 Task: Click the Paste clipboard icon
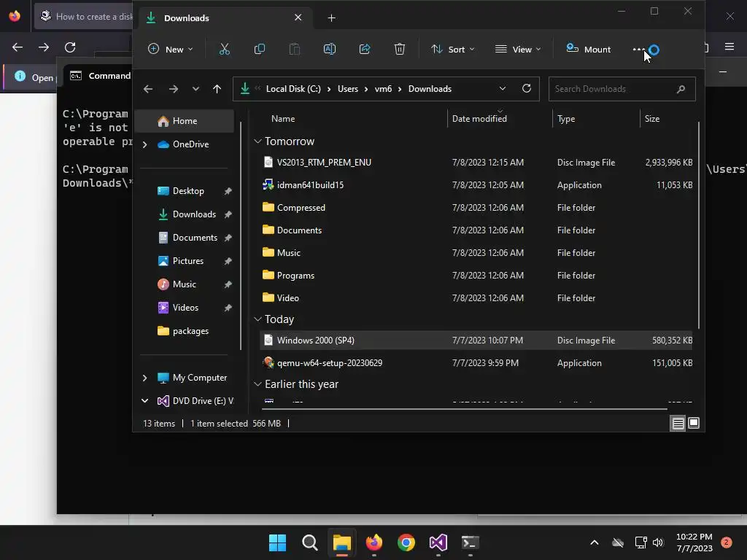295,49
